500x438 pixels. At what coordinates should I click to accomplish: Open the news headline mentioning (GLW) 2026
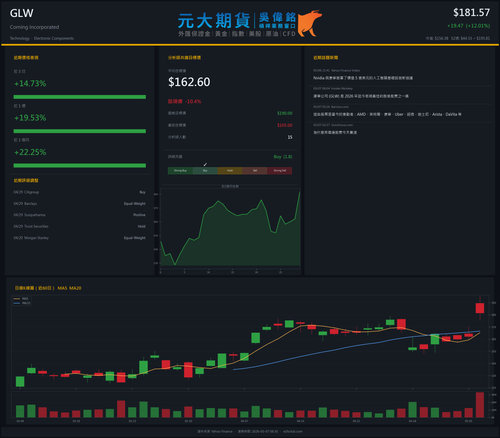coord(361,96)
